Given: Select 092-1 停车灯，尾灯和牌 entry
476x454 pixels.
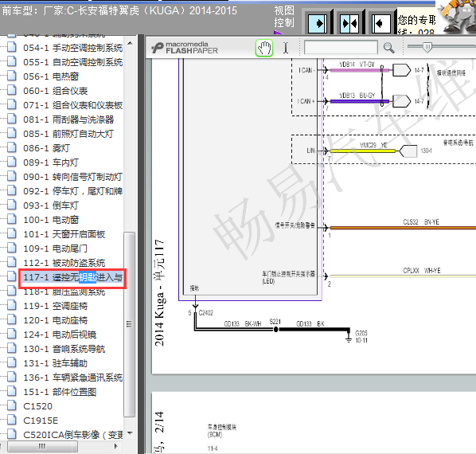Looking at the screenshot, I should (73, 191).
